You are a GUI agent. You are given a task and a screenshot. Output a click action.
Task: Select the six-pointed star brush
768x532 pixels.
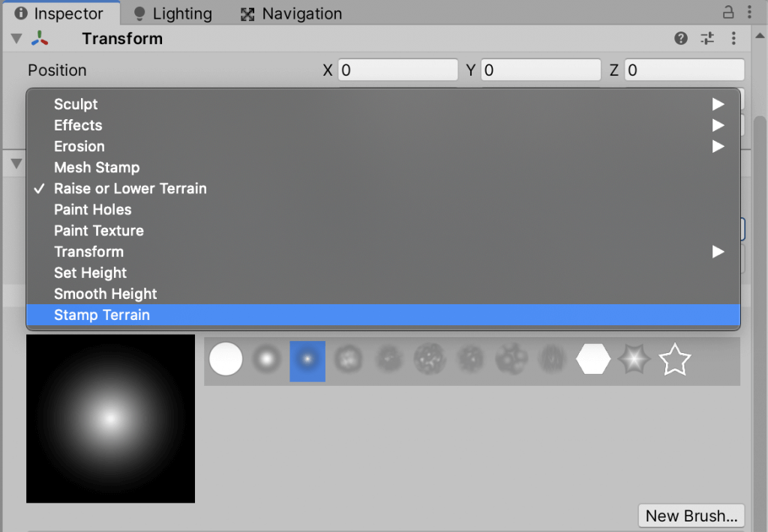635,359
